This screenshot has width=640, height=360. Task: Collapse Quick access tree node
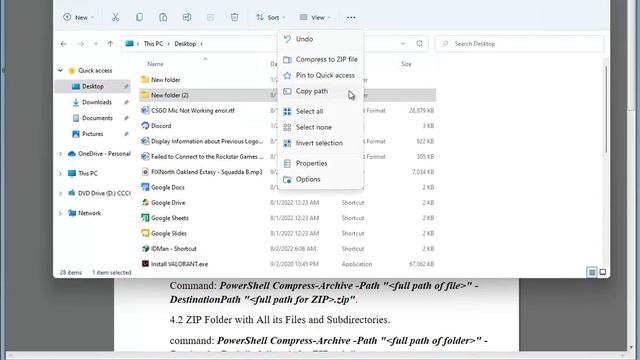click(x=60, y=71)
